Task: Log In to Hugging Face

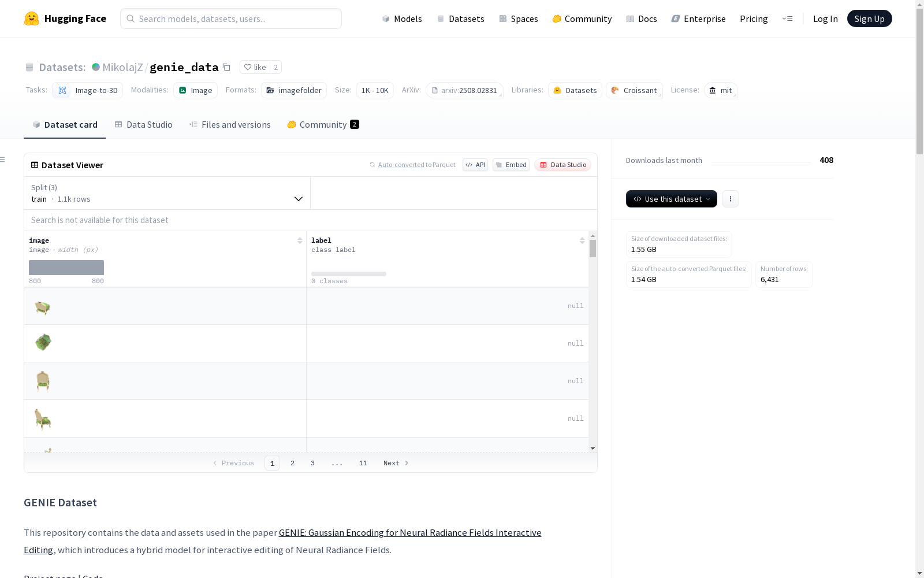Action: [825, 18]
